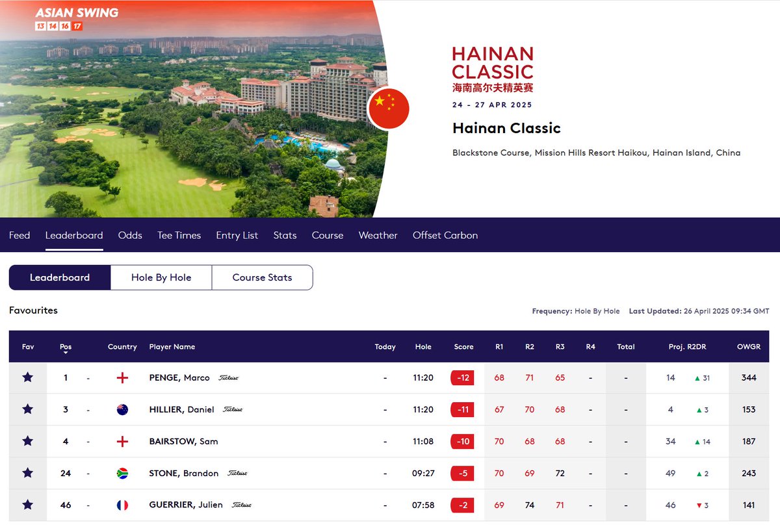The image size is (780, 532).
Task: Toggle favourite star for HILLIER, Daniel
Action: pos(28,409)
